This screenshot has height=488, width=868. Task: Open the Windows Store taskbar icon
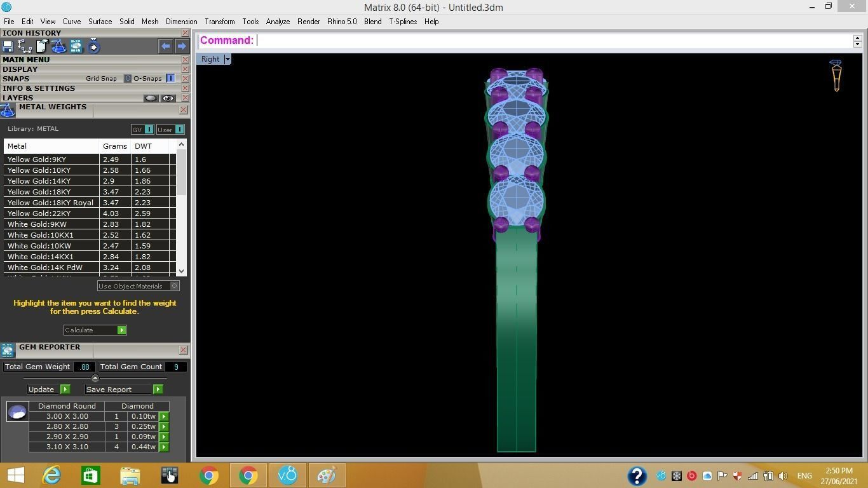(x=90, y=475)
